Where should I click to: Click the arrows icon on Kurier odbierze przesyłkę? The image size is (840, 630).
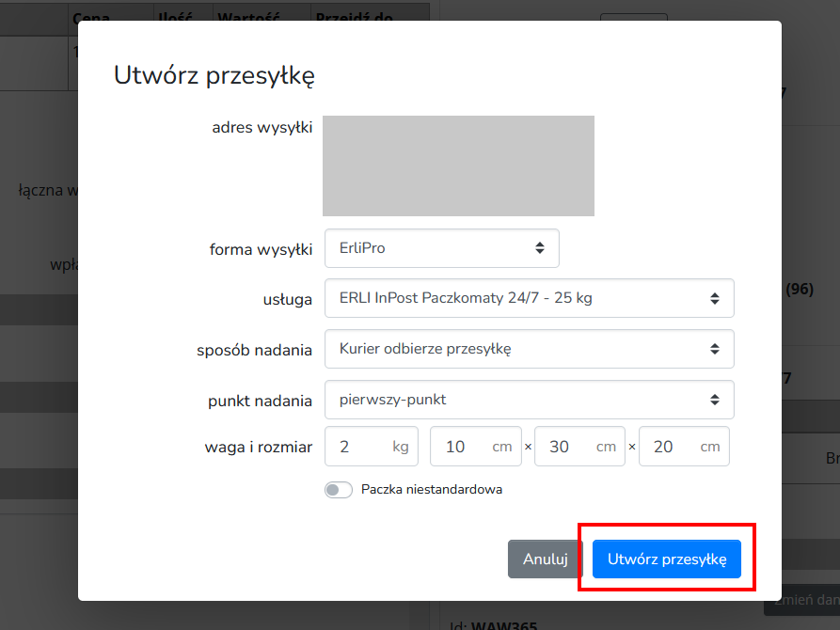point(715,349)
